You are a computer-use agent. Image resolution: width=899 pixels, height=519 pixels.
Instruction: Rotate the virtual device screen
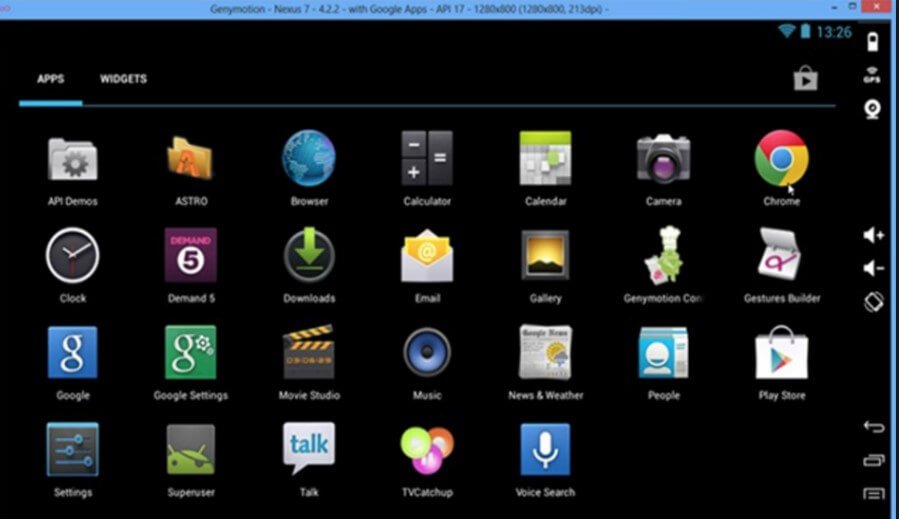pos(874,302)
